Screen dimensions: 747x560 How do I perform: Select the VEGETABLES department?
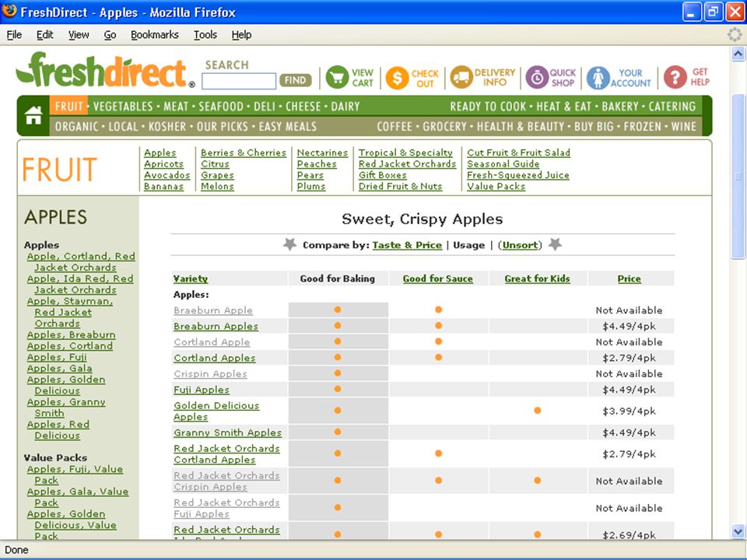pyautogui.click(x=123, y=107)
